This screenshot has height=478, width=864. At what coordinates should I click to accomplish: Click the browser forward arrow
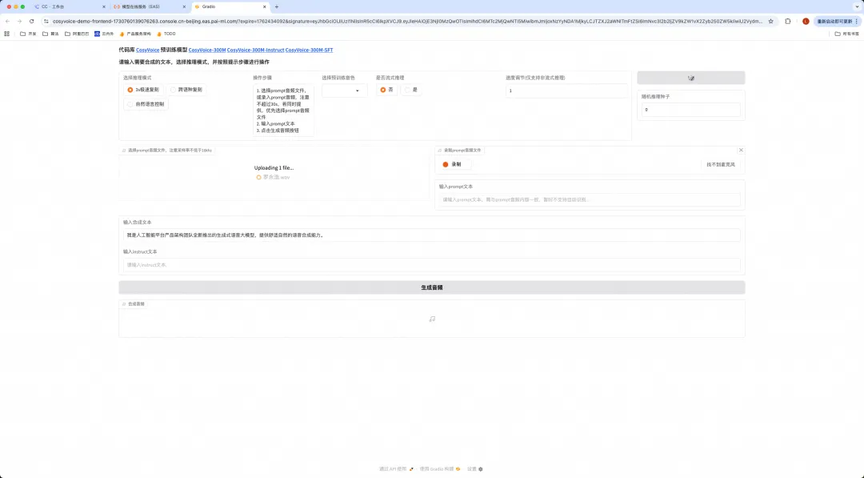pos(19,21)
